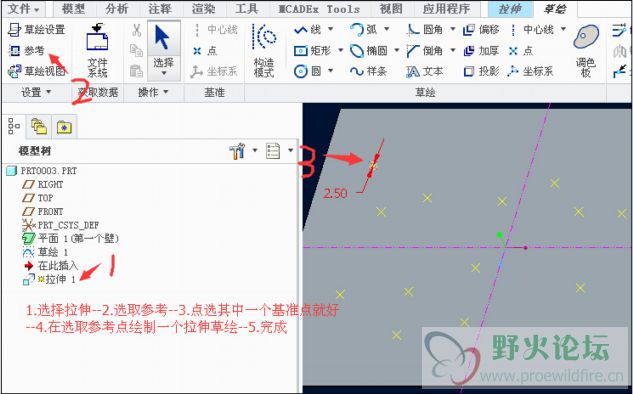Open the MCADEx Tools tab
This screenshot has width=633, height=394.
[319, 8]
